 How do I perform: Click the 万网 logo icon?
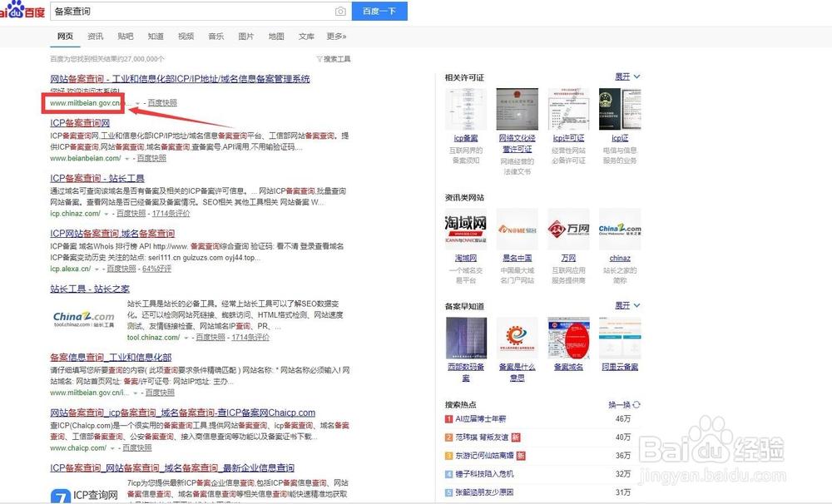coord(568,229)
